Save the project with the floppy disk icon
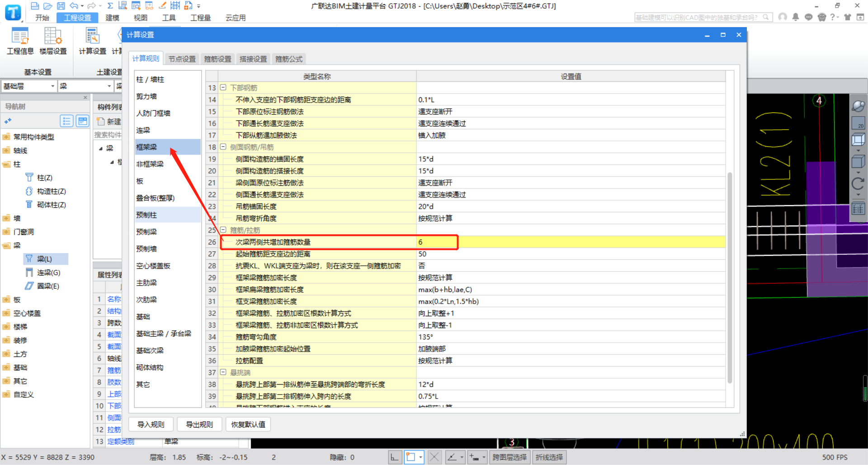Viewport: 868px width, 465px height. [61, 6]
